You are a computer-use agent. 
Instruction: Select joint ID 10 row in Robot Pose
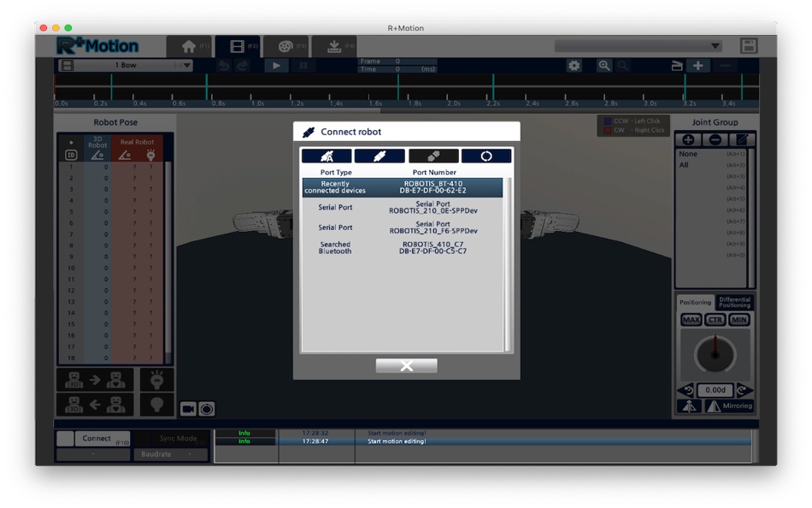[x=111, y=268]
